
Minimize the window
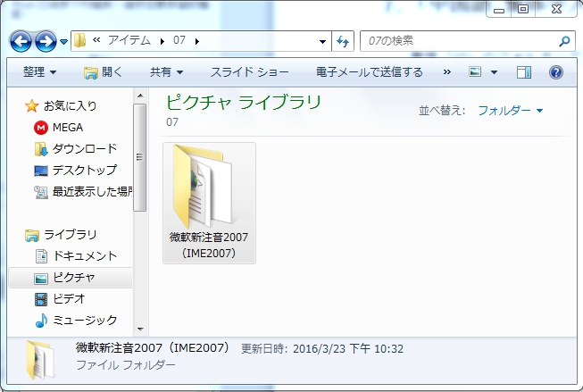tap(499, 9)
